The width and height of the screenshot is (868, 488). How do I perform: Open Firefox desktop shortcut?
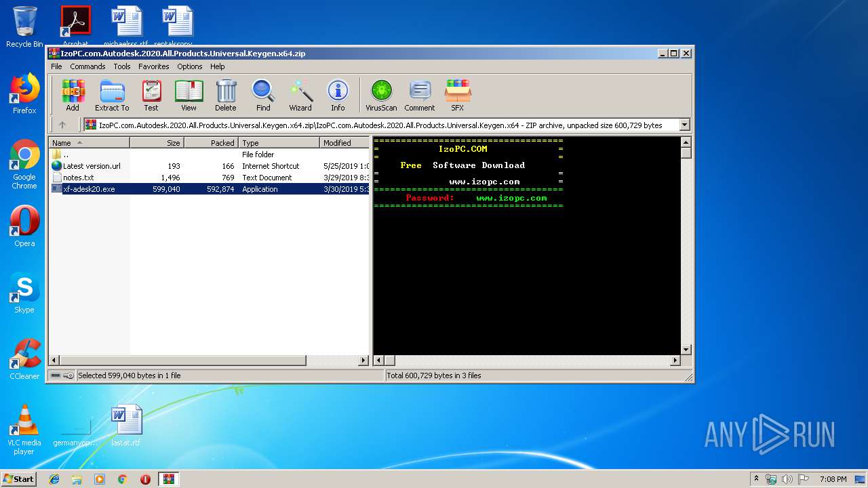pos(24,94)
